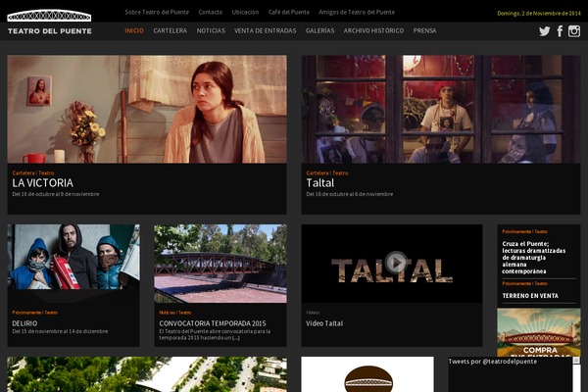Click the Noticias category above Convocatoria

coord(167,312)
